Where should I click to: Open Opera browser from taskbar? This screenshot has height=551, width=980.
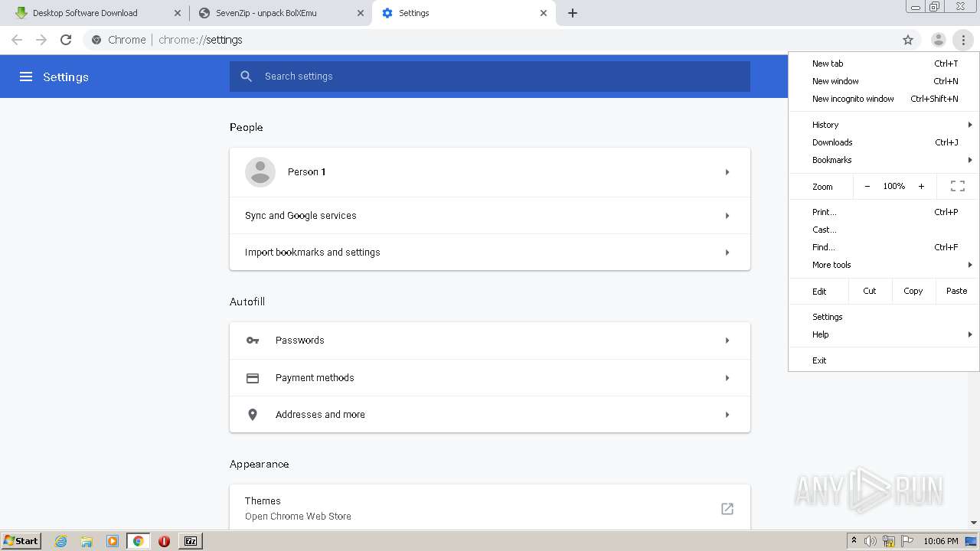pyautogui.click(x=164, y=541)
